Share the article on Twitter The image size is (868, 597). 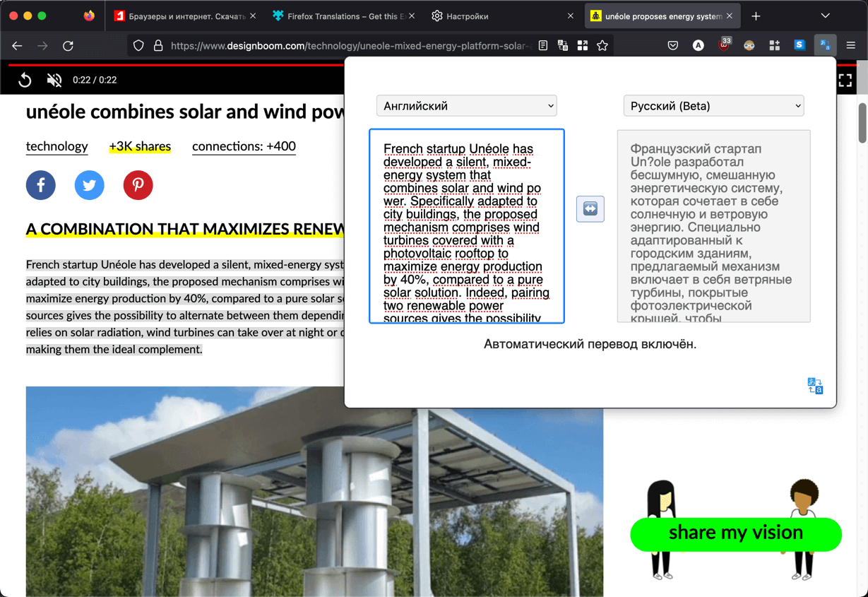[90, 185]
